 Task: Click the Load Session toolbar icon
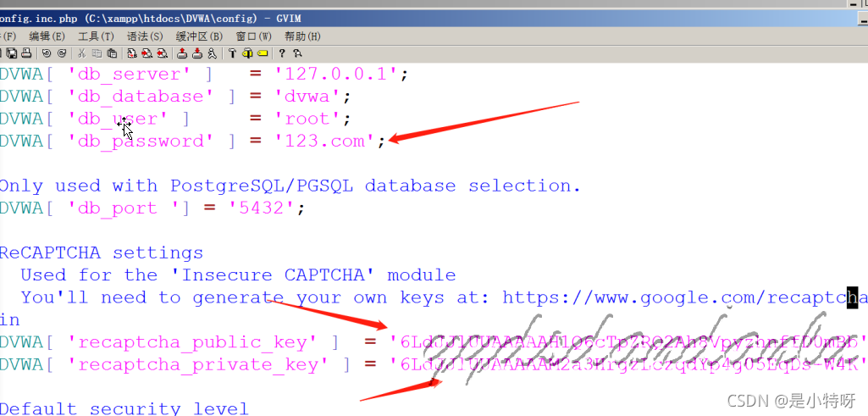coord(182,53)
